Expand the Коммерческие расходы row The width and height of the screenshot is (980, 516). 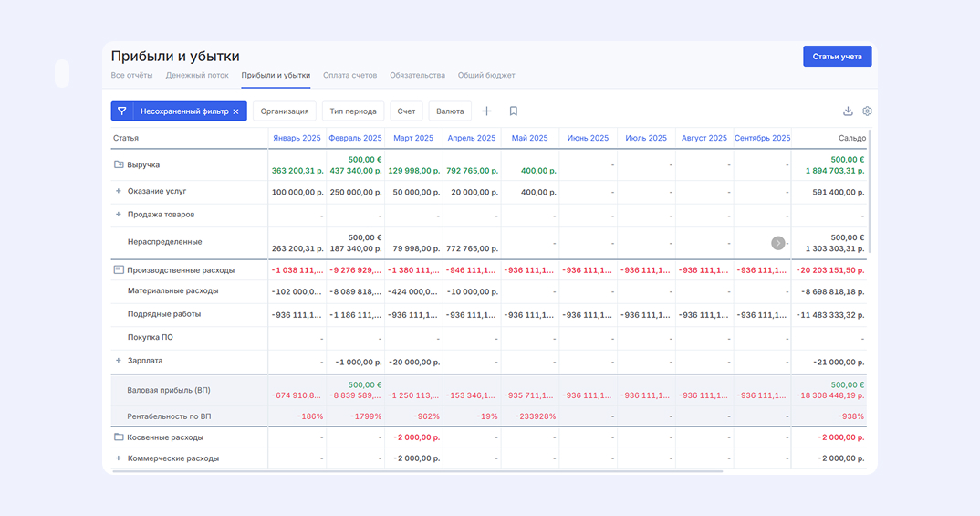click(118, 458)
